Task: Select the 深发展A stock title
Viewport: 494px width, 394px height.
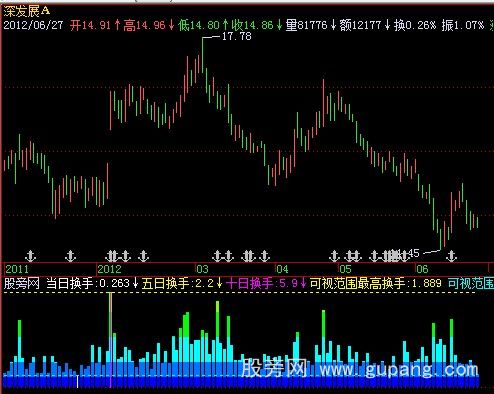Action: click(x=27, y=11)
